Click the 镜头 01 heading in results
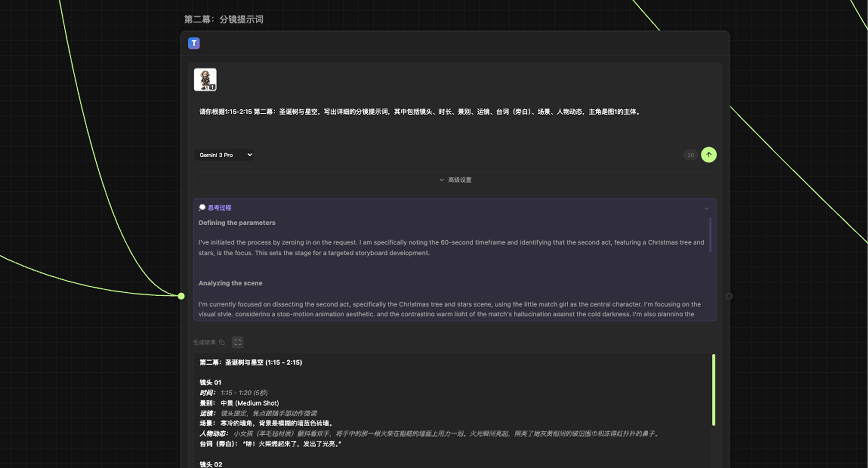Screen dimensions: 868x468 click(210, 383)
